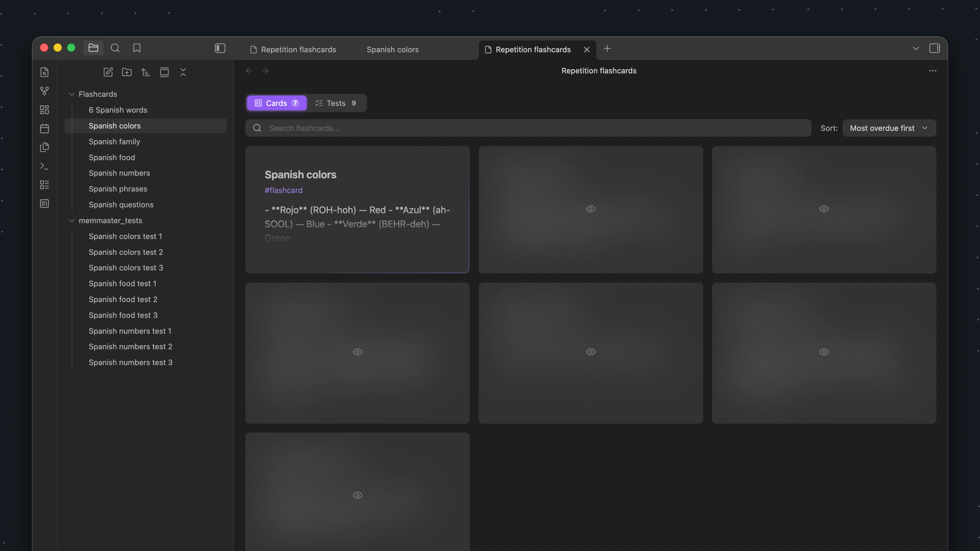Open the 6 Spanish words note
The height and width of the screenshot is (551, 980).
(x=145, y=110)
